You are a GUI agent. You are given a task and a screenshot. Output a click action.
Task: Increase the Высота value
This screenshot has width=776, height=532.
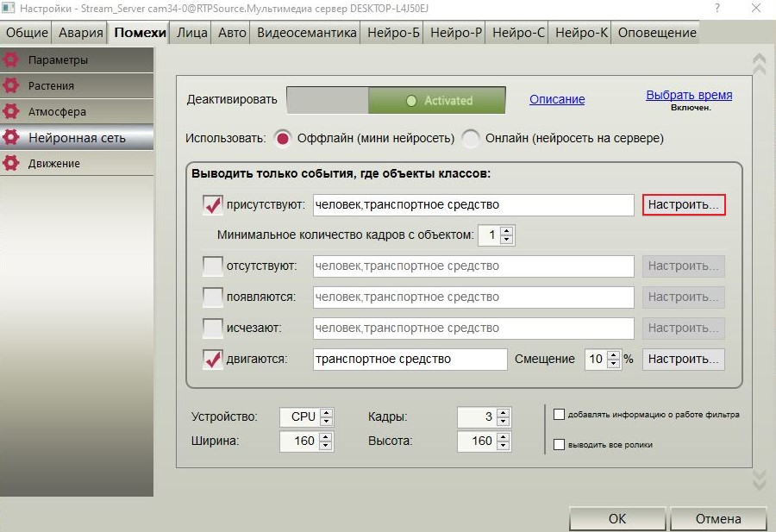(503, 436)
